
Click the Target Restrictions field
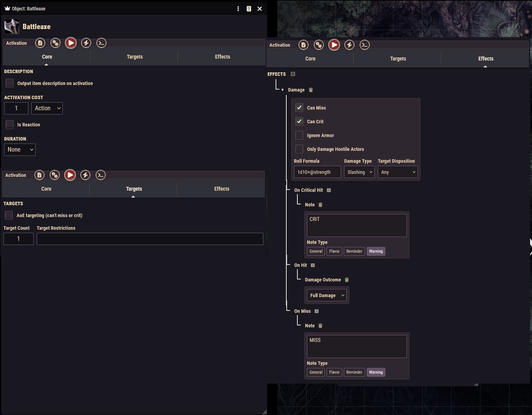[150, 239]
